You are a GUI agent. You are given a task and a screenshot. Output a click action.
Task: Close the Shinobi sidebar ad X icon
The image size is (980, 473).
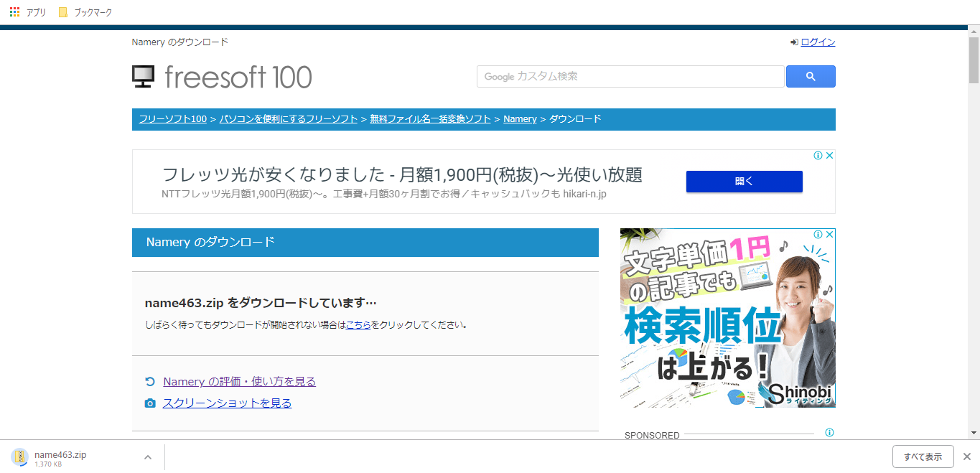point(829,234)
